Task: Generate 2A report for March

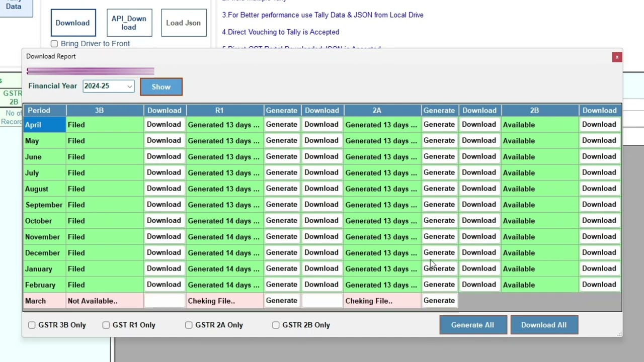Action: click(439, 300)
